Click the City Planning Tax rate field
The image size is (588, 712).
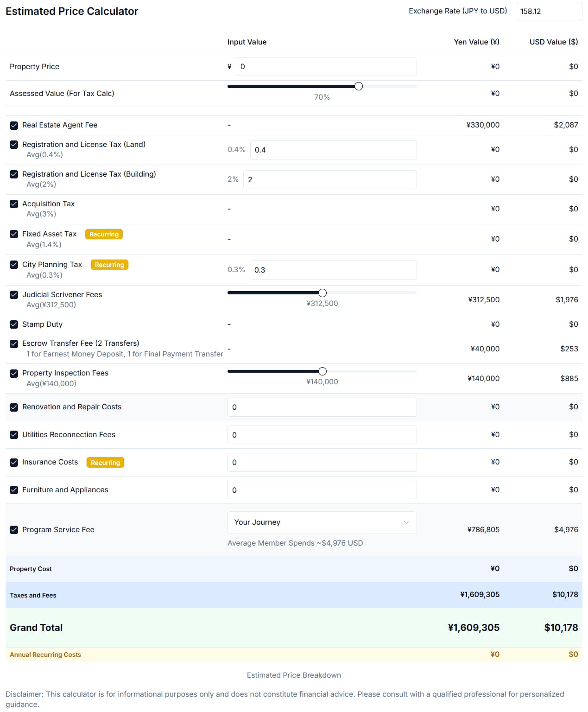click(x=333, y=270)
